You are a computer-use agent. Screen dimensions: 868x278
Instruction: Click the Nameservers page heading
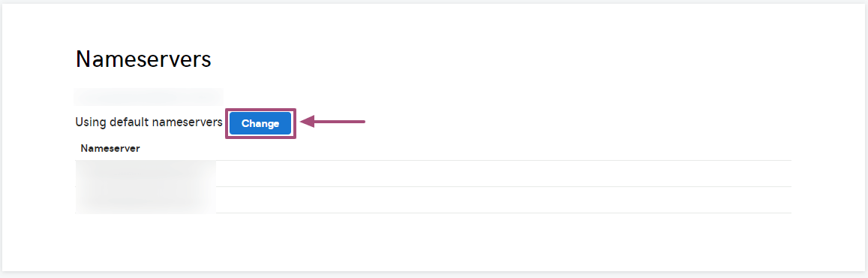coord(143,59)
